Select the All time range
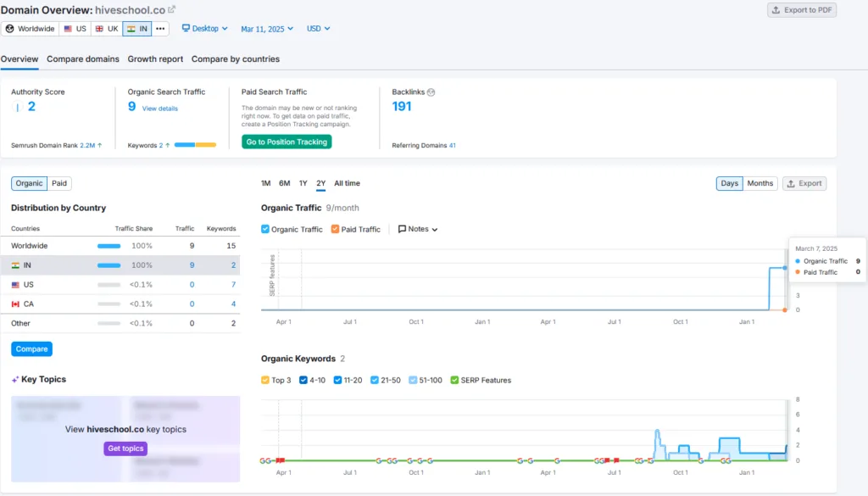Viewport: 868px width, 496px height. 347,183
